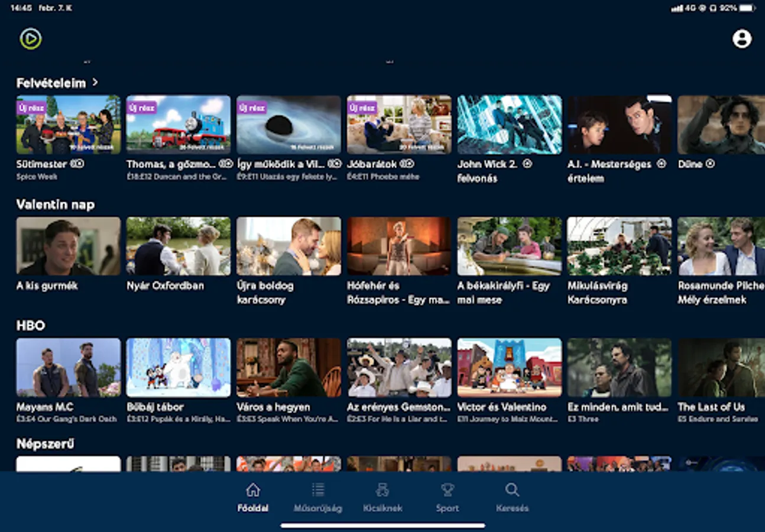Open Az erényes Gemston... thumbnail
765x532 pixels.
pyautogui.click(x=399, y=367)
